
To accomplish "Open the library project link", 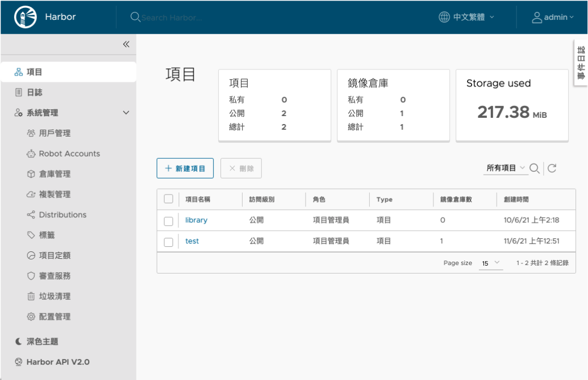I will [196, 220].
